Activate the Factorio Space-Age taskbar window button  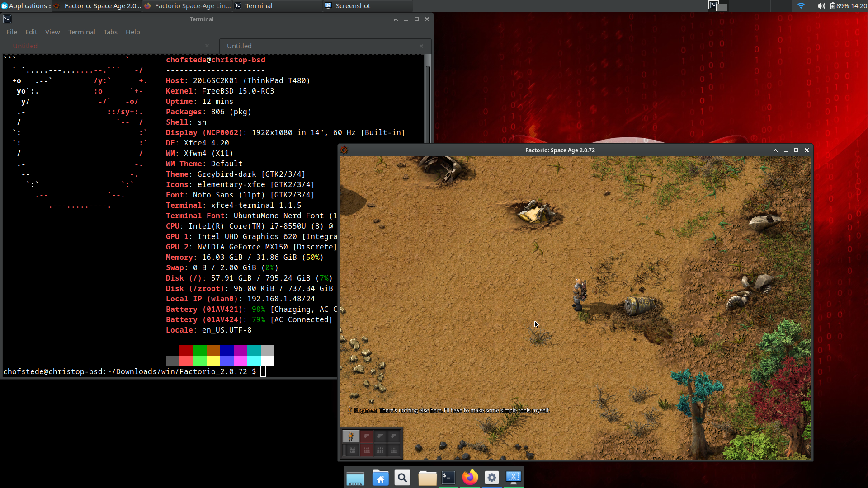point(187,6)
